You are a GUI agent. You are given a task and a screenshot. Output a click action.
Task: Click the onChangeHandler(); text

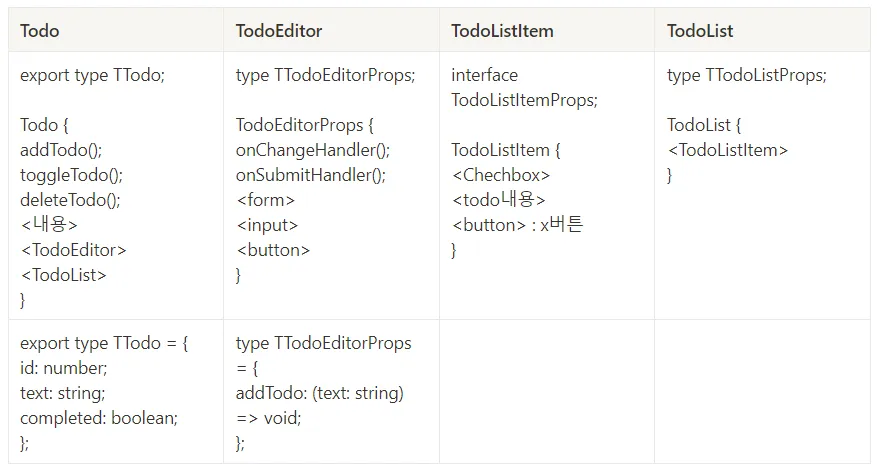(313, 150)
